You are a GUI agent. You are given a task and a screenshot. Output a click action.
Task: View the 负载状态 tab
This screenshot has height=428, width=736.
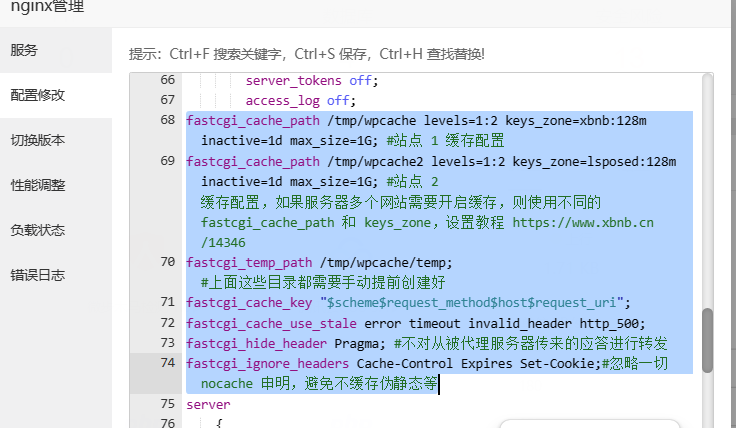[x=38, y=230]
